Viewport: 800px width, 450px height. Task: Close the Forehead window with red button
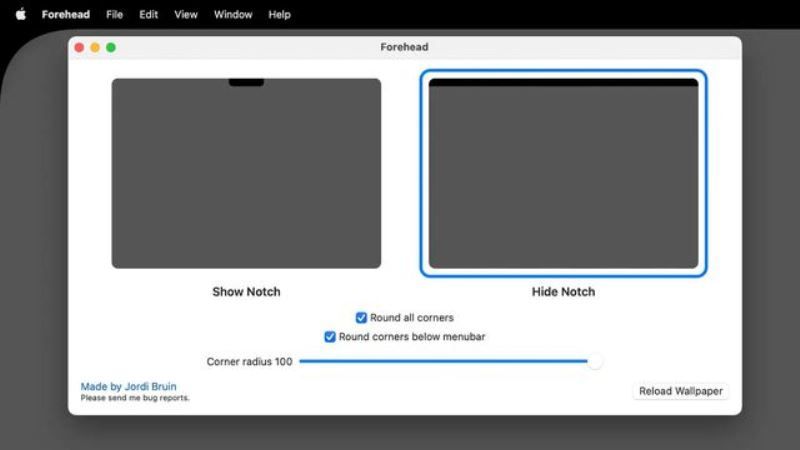point(79,47)
